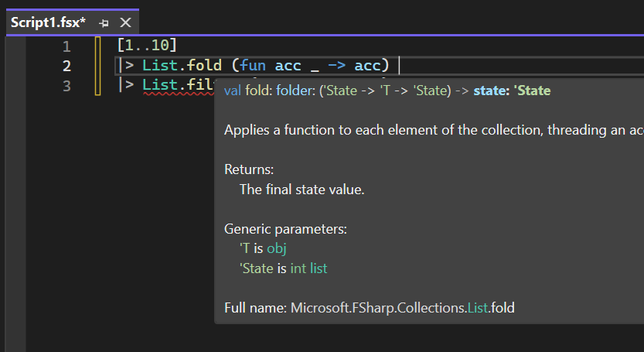The height and width of the screenshot is (352, 644).
Task: Open the 'int' type link in tooltip
Action: point(298,268)
